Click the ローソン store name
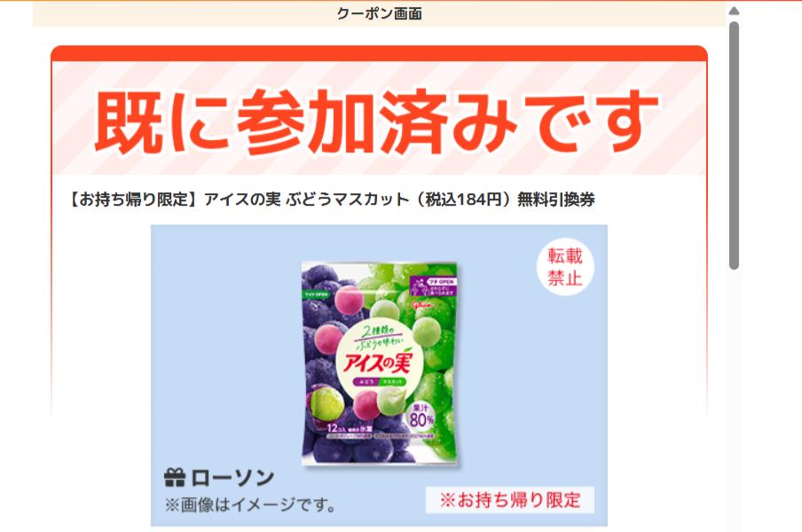802x532 pixels. coord(233,478)
